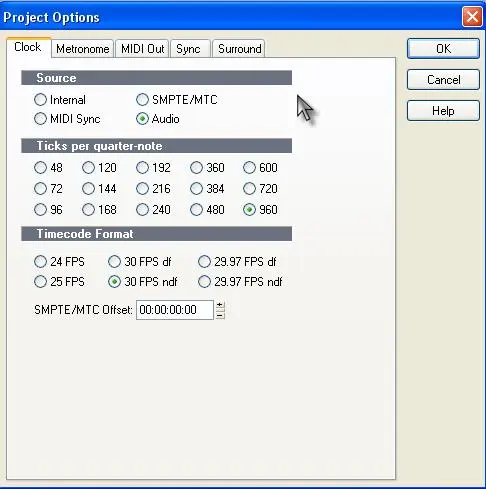Open the MIDI Out tab
This screenshot has width=486, height=489.
[142, 49]
